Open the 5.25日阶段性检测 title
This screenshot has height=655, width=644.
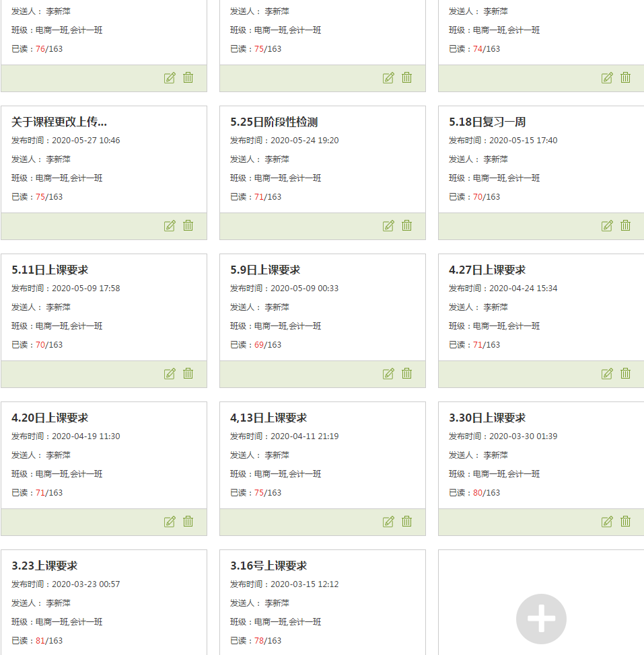(274, 122)
